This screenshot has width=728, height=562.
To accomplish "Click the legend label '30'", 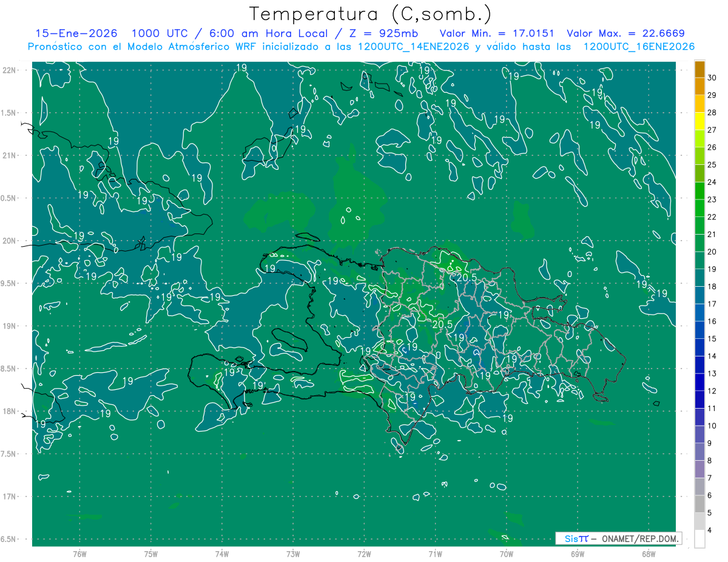I will 712,78.
